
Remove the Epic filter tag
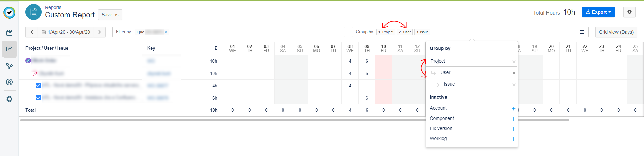pyautogui.click(x=166, y=32)
